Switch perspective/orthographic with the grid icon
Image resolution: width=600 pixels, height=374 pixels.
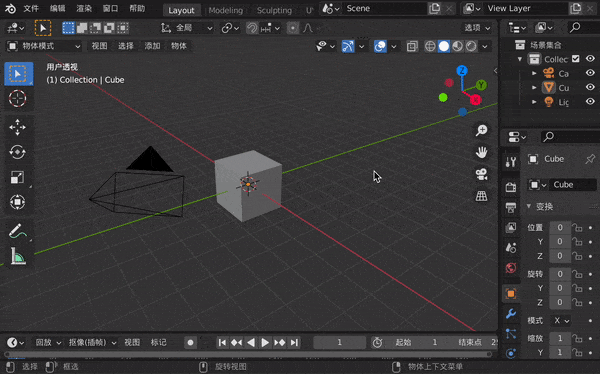click(481, 196)
